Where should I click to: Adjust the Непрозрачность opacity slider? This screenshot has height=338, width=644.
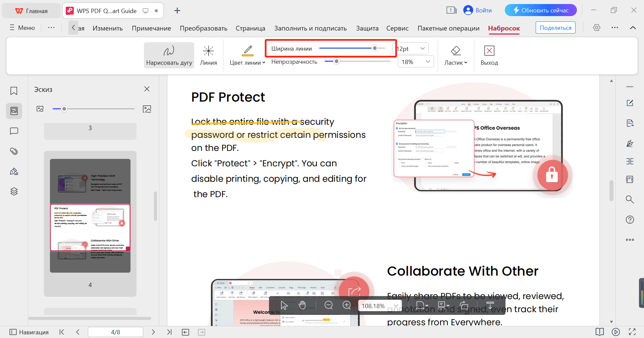tap(337, 61)
